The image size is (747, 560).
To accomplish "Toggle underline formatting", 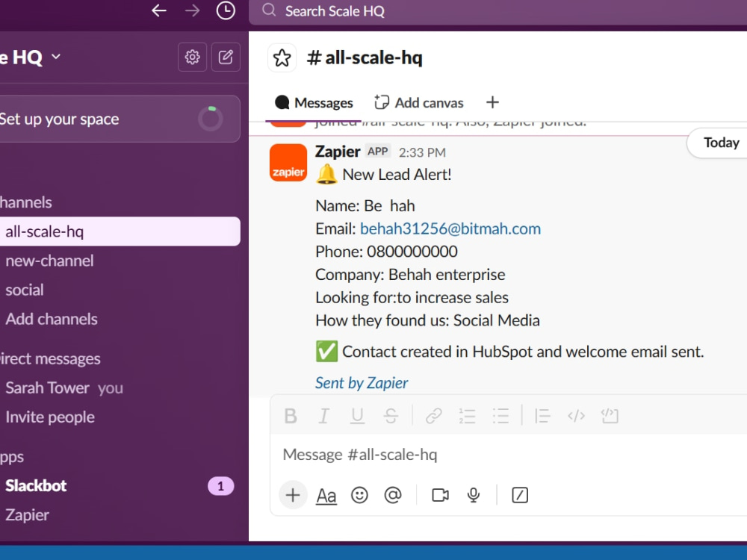I will (357, 416).
